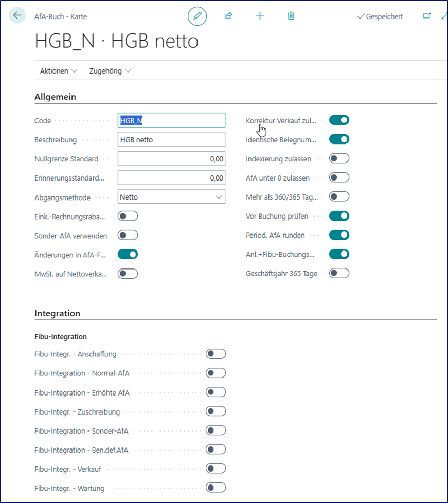Click the pencil edit icon

tap(197, 16)
